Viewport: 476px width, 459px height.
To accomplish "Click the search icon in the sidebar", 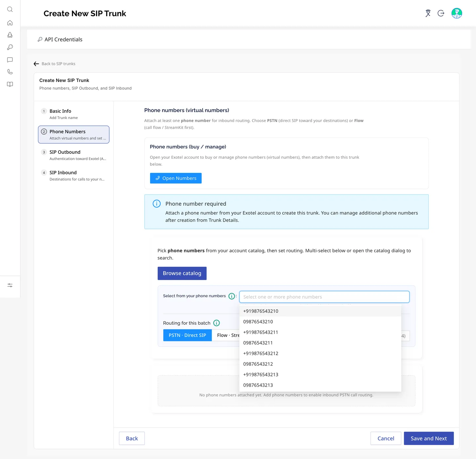I will pyautogui.click(x=10, y=9).
